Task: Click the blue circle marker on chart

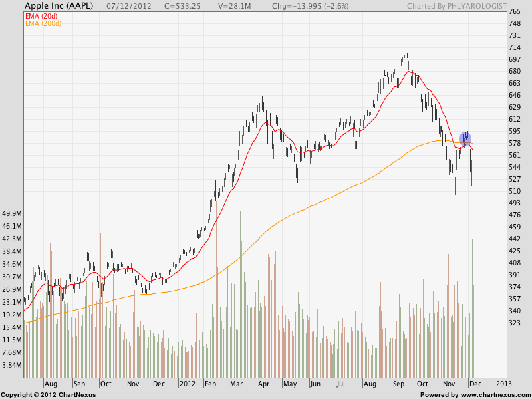Action: click(465, 138)
